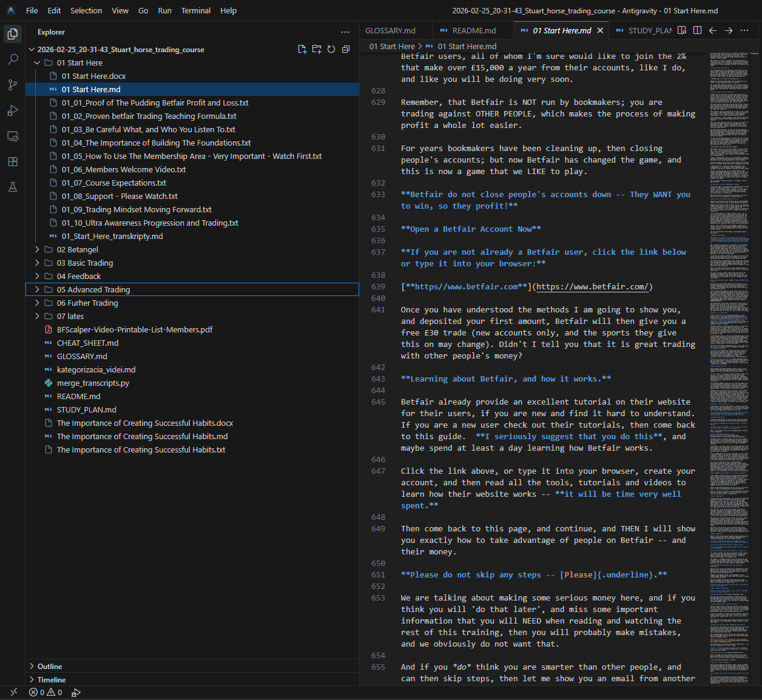Viewport: 762px width, 700px height.
Task: Open 01 Start Here.docx in the tree
Action: pyautogui.click(x=93, y=76)
